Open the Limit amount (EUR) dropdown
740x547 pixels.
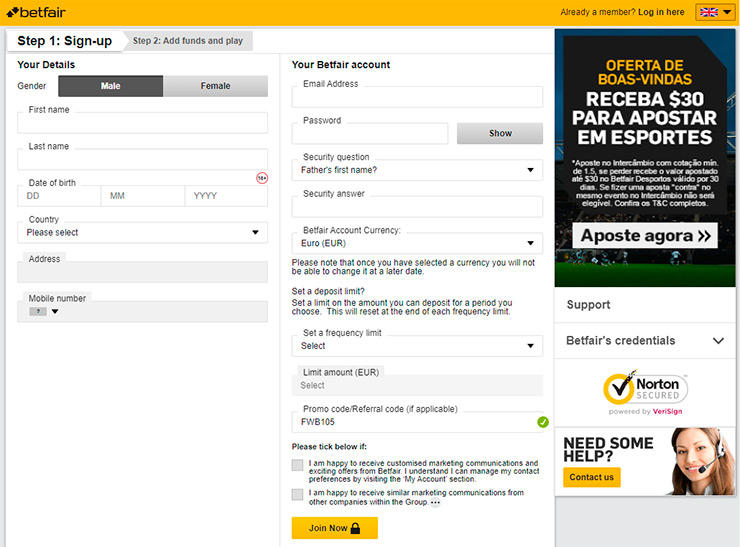(x=417, y=386)
